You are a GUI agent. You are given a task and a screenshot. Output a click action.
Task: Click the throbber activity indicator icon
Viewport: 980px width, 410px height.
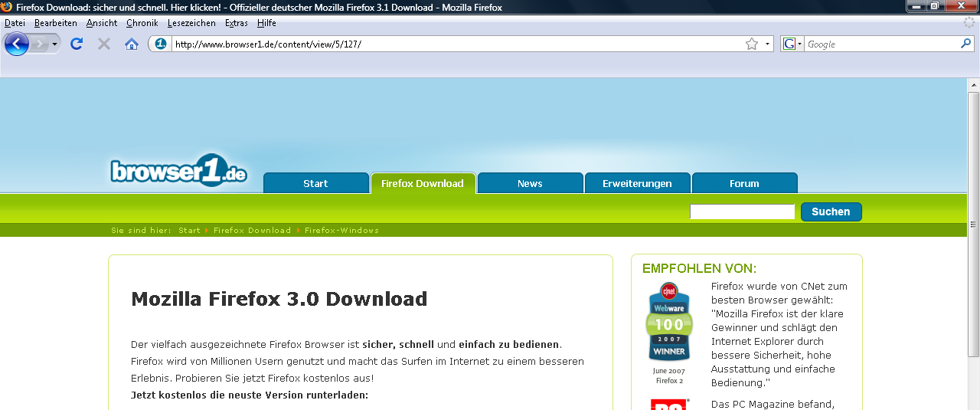point(969,23)
